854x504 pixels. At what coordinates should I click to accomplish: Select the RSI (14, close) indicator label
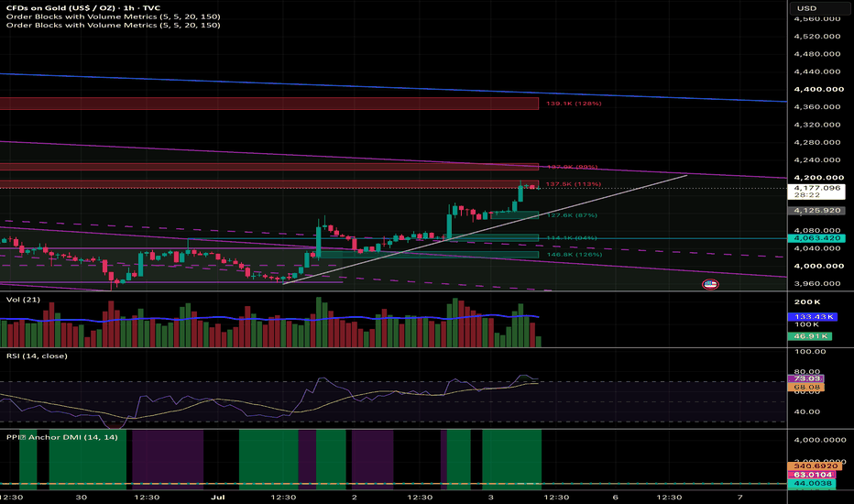coord(37,356)
